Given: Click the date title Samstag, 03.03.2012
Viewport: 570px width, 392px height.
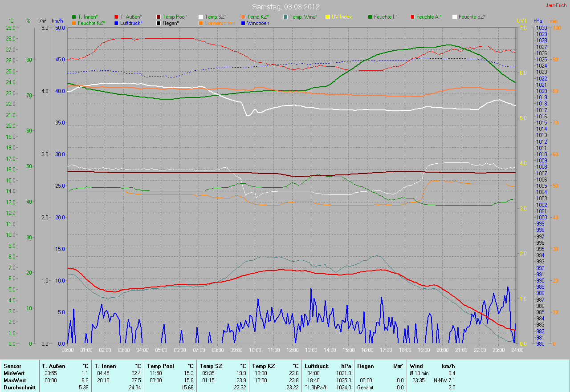Looking at the screenshot, I should pos(285,7).
